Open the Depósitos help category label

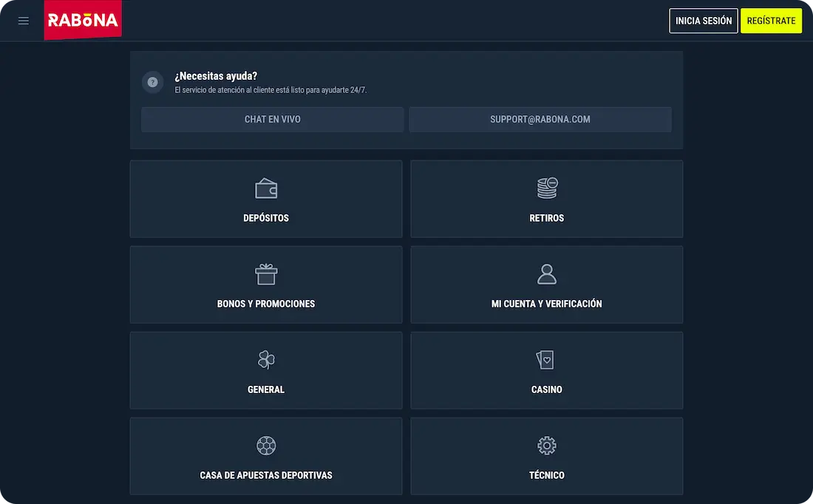(x=266, y=219)
